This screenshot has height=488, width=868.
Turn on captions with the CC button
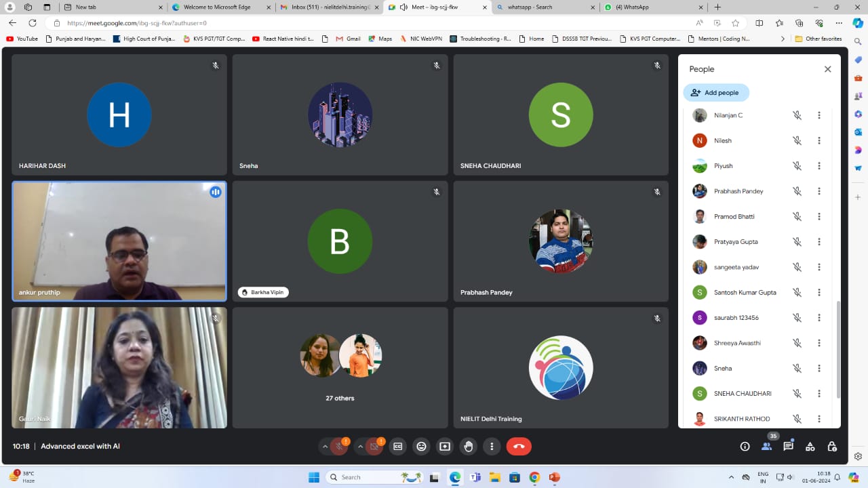click(398, 447)
